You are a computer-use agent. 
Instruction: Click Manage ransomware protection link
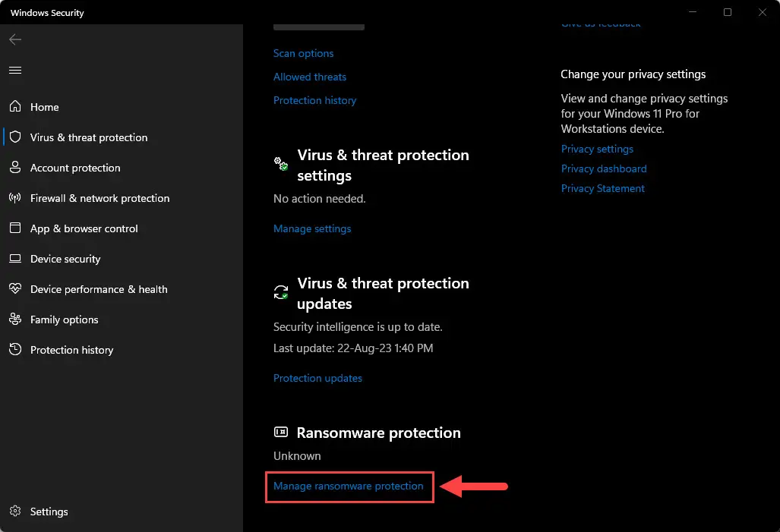pyautogui.click(x=348, y=486)
